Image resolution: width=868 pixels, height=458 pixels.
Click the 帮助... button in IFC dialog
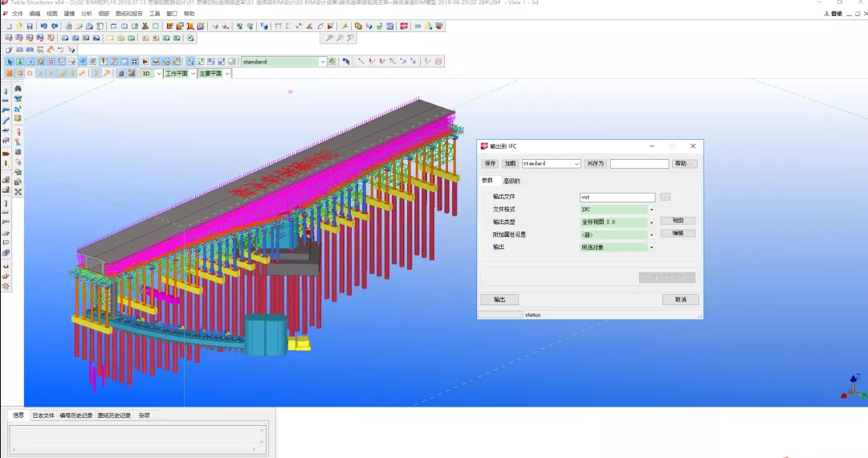click(x=685, y=163)
